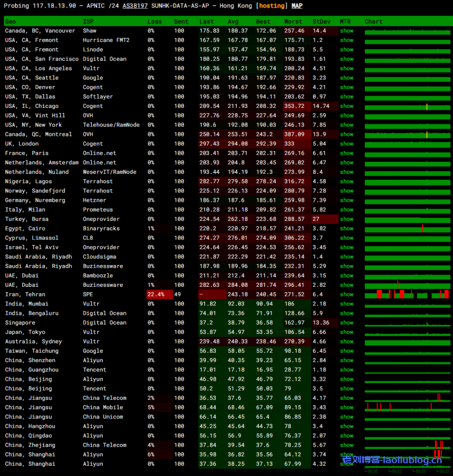
Task: Show MTR for France Paris Online.net
Action: 346,153
